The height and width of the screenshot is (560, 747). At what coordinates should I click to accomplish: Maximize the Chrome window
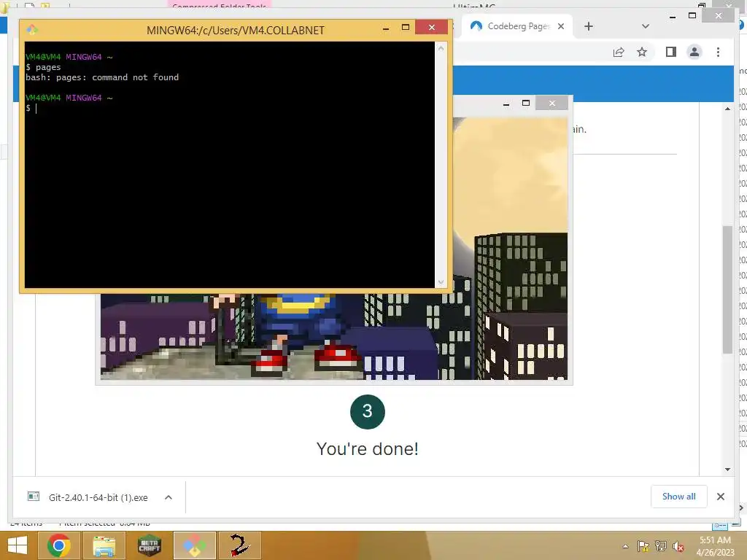click(692, 16)
